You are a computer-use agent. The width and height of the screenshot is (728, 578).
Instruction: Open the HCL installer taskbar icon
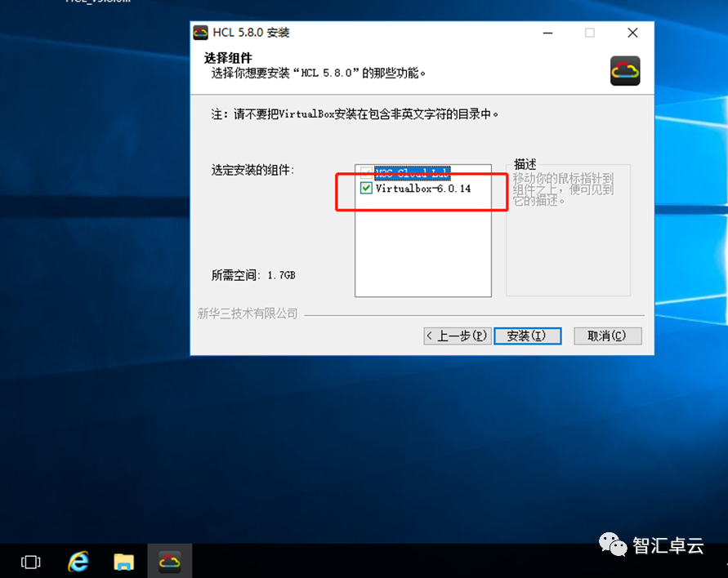tap(169, 562)
